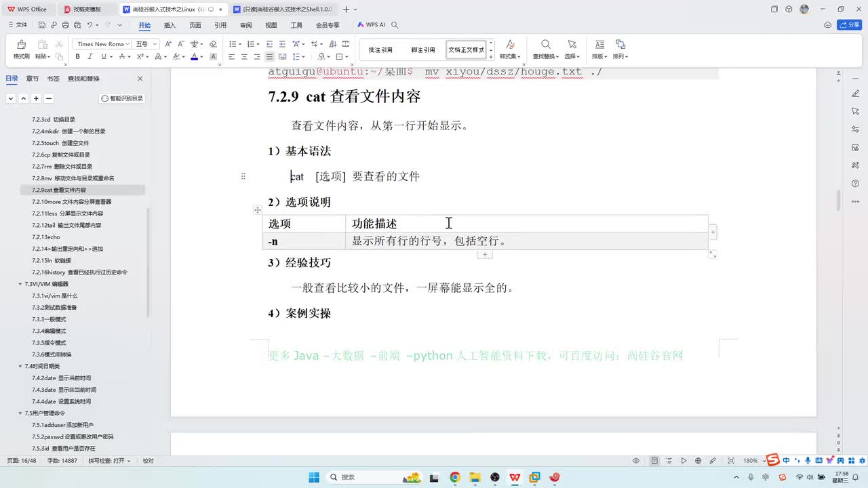The width and height of the screenshot is (868, 488).
Task: Click the print icon in quick toolbar
Action: (66, 25)
